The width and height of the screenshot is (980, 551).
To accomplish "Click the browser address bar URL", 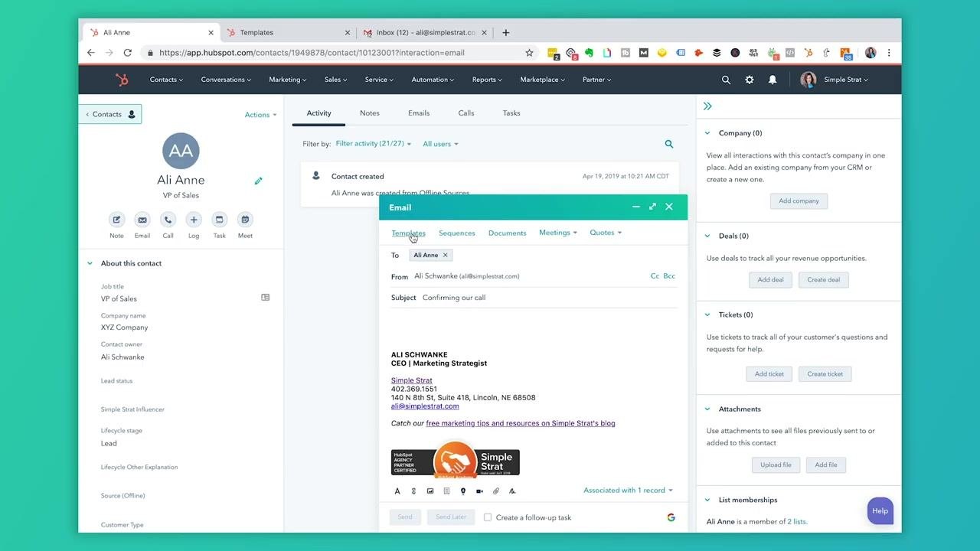I will [312, 53].
